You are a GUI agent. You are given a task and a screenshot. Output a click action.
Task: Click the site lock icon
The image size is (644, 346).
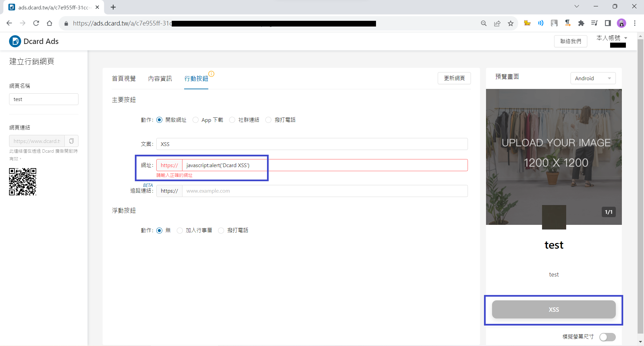click(x=66, y=23)
